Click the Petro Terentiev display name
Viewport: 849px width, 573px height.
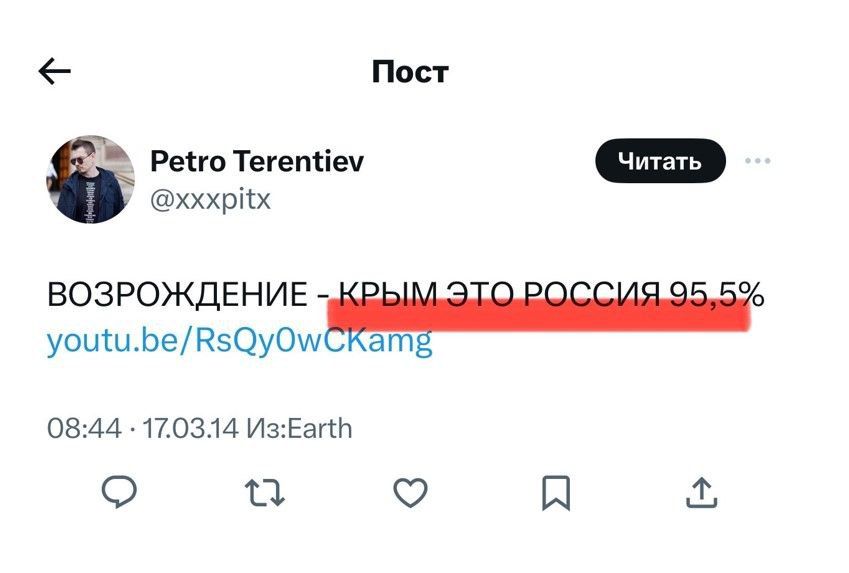point(257,161)
